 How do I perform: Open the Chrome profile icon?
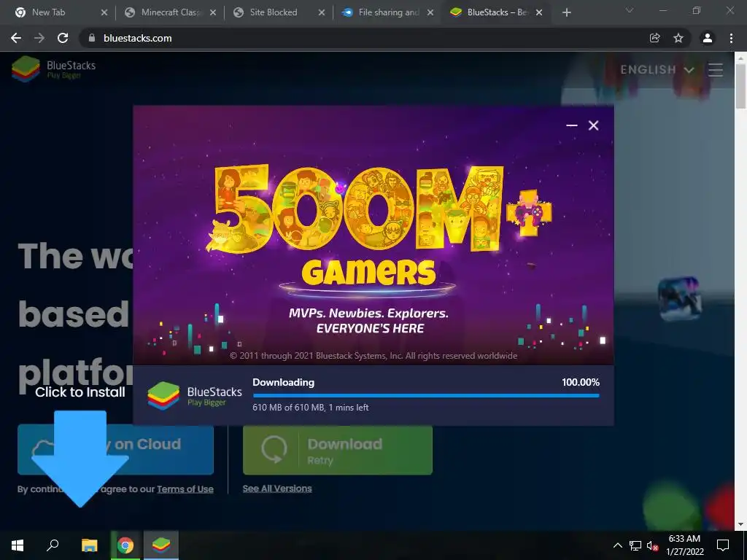[708, 38]
